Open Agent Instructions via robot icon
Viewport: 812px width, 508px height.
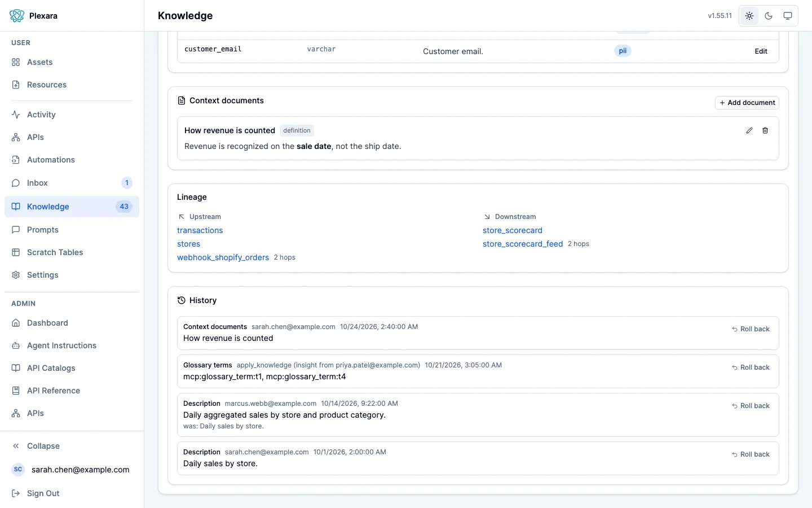[x=16, y=345]
